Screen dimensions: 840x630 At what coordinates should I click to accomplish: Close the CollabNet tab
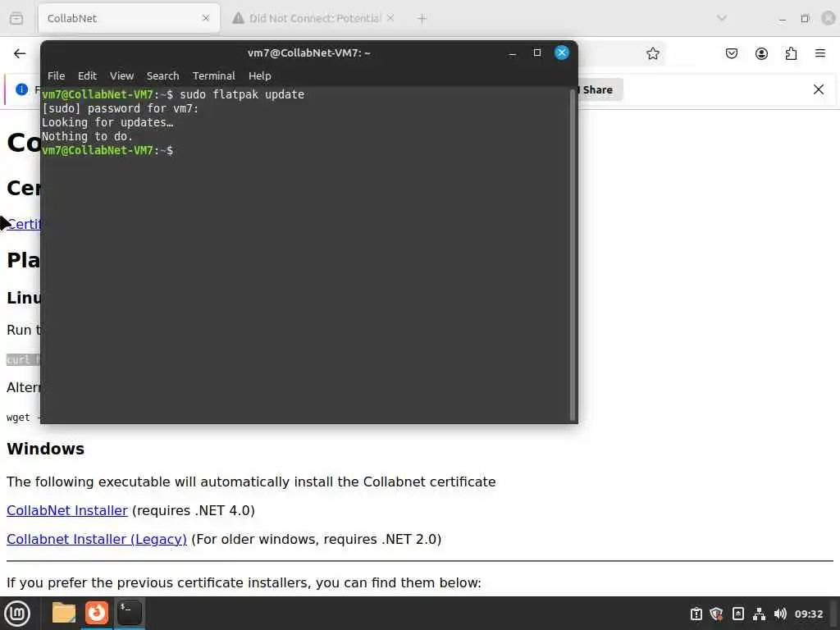coord(206,18)
